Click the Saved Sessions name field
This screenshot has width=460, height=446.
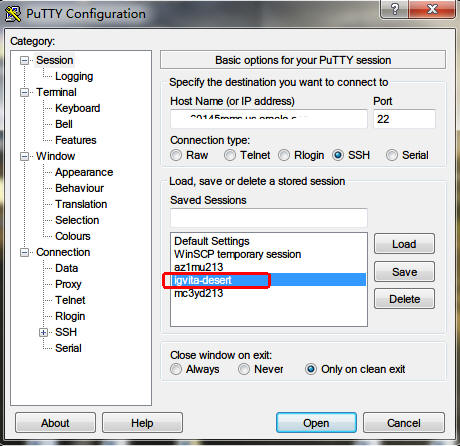(x=269, y=218)
